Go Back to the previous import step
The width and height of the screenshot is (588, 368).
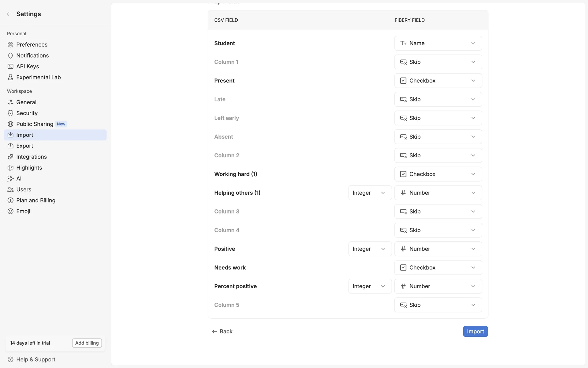click(x=222, y=332)
